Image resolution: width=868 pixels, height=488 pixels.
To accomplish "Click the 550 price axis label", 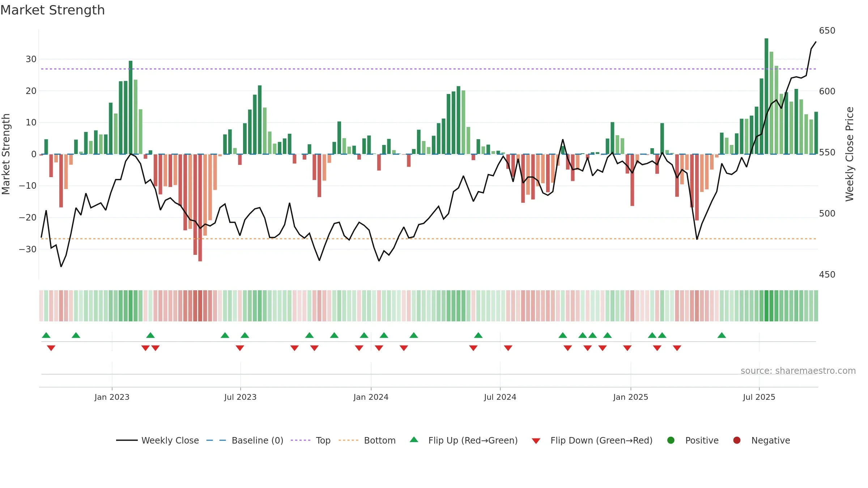I will tap(827, 153).
